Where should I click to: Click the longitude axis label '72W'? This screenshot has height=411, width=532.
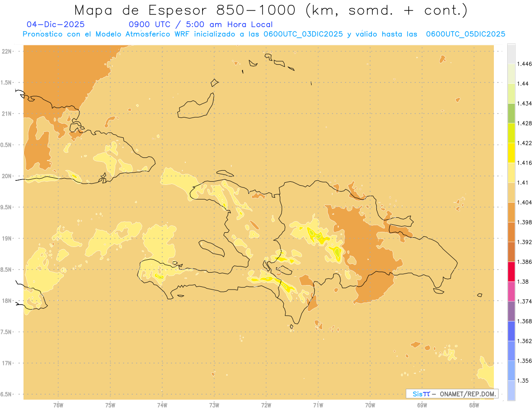[266, 405]
